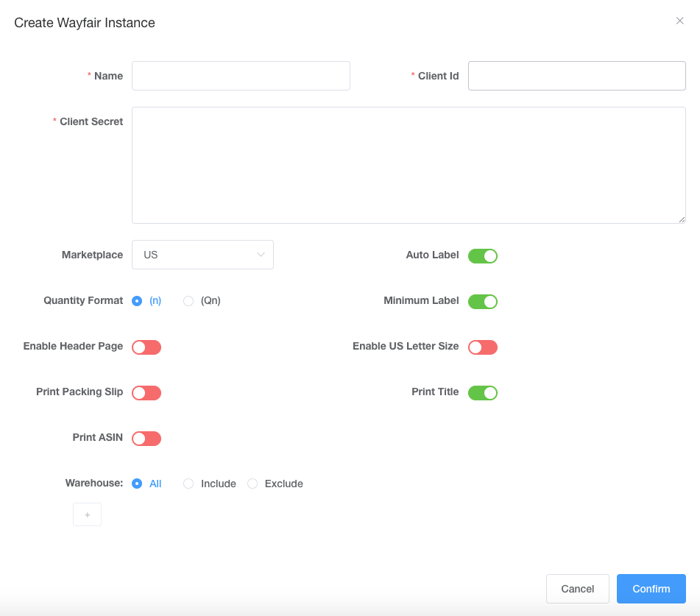This screenshot has height=616, width=700.
Task: Choose All warehouses radio option
Action: 137,484
